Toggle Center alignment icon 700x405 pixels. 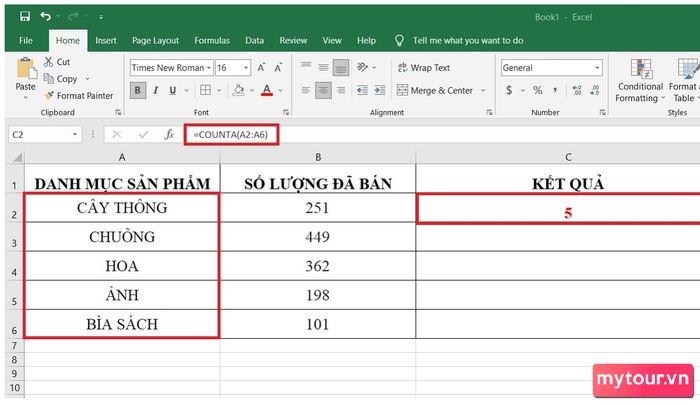[x=323, y=91]
